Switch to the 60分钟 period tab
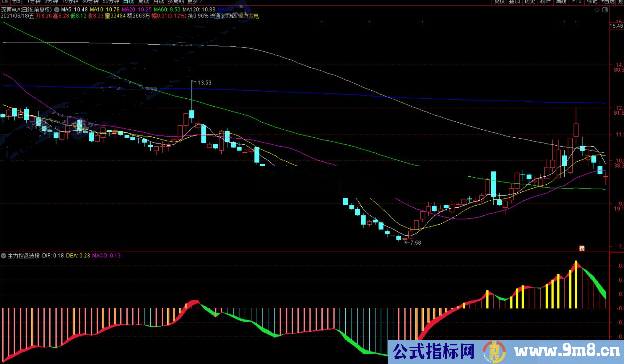The height and width of the screenshot is (364, 624). click(110, 1)
